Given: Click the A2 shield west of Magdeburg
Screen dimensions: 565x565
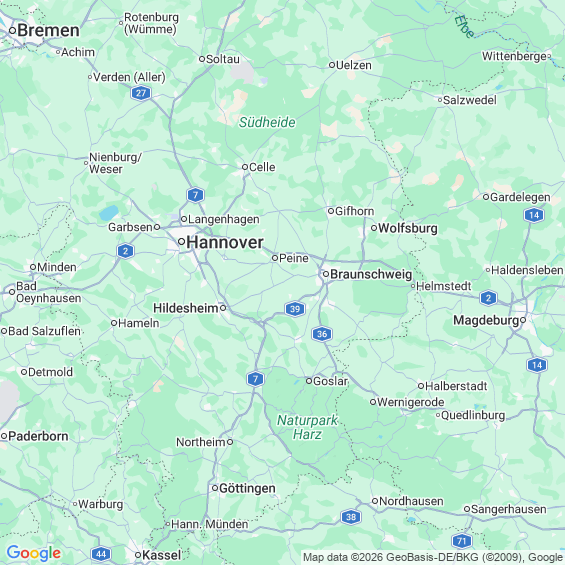Looking at the screenshot, I should pyautogui.click(x=488, y=298).
